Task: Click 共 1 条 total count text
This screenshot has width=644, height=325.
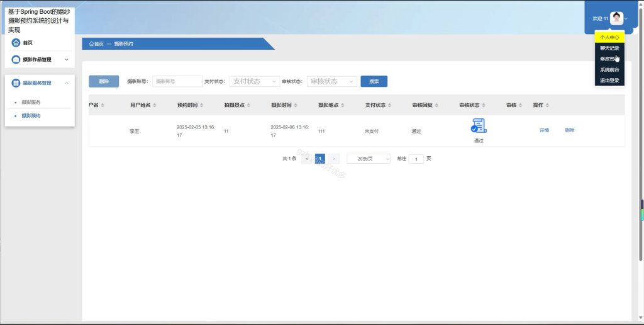Action: 289,159
